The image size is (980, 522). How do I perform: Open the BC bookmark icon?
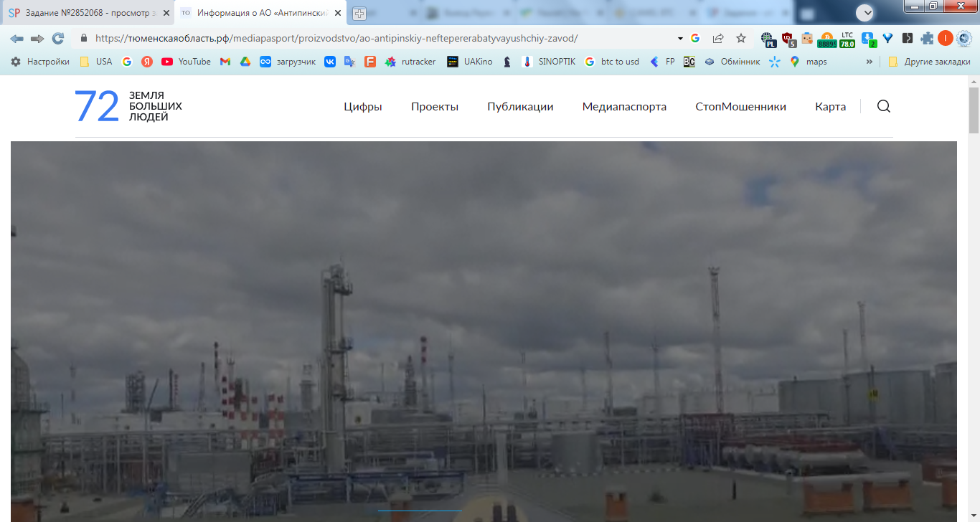tap(689, 62)
